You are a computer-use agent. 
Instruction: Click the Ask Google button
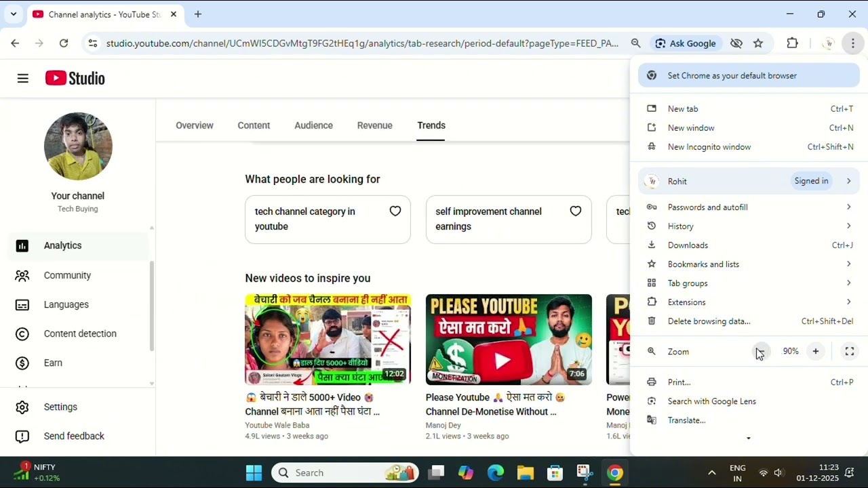[685, 43]
